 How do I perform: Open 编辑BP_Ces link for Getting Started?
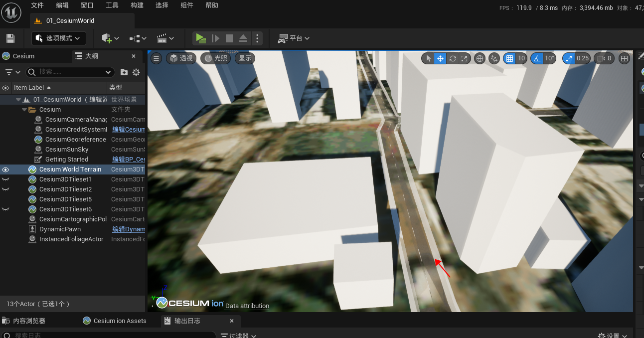(129, 160)
